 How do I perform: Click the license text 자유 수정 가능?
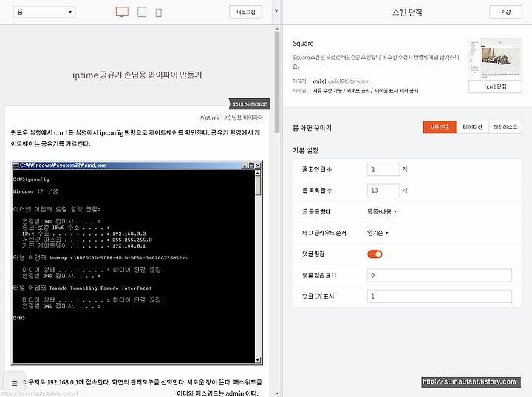327,91
